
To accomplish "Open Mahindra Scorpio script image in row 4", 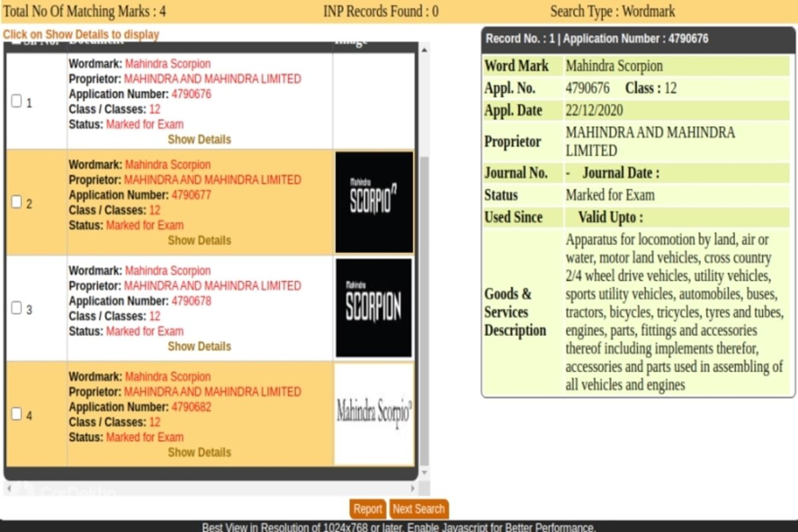I will tap(374, 414).
